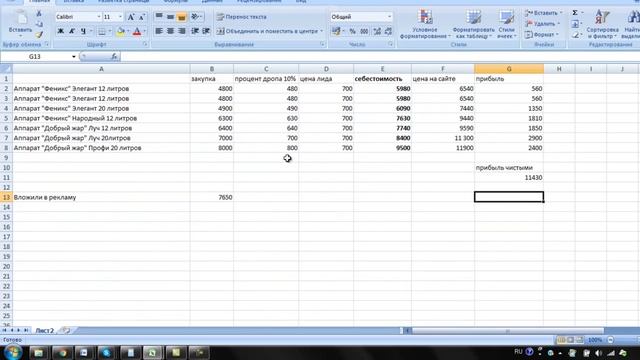Click the Windows Start button
This screenshot has width=640, height=360.
click(x=13, y=352)
